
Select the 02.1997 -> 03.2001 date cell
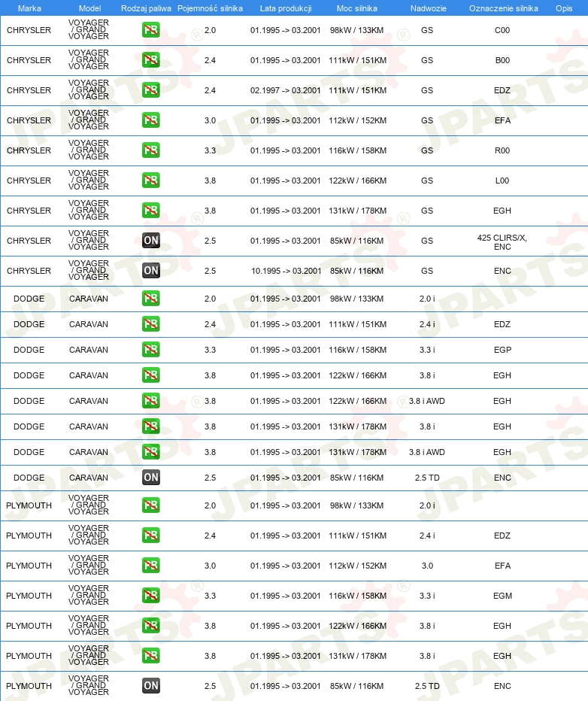(286, 90)
